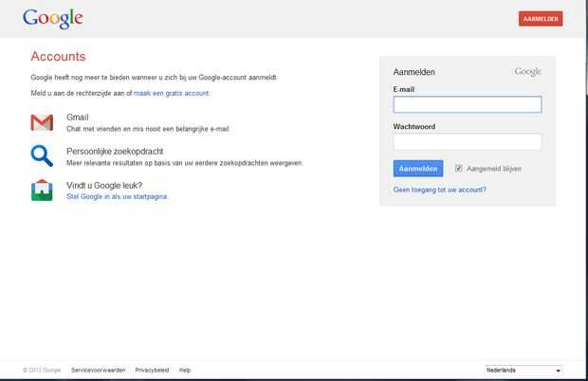Click the Gmail envelope icon

coord(42,122)
